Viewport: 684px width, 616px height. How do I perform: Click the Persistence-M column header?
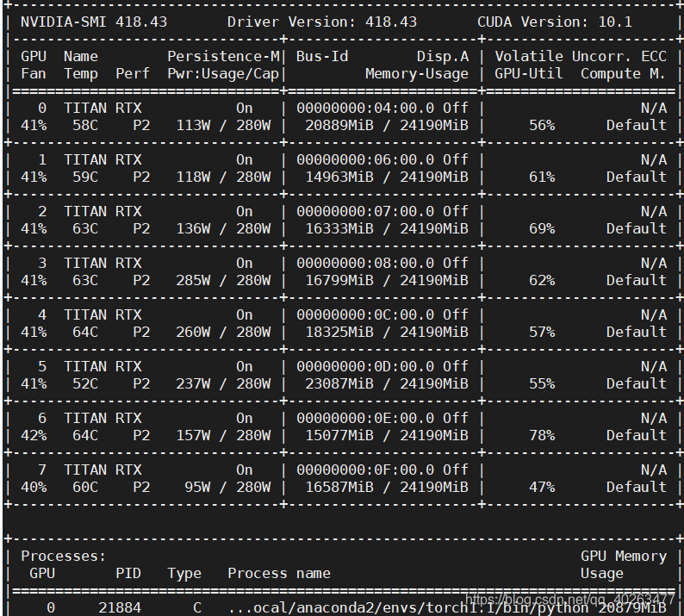coord(223,56)
